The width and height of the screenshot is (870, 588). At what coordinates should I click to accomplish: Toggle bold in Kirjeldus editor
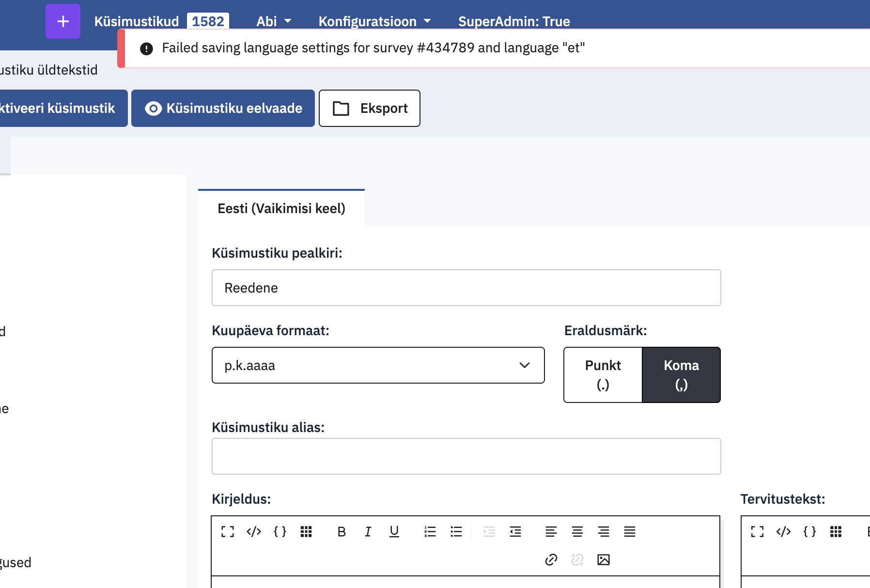pos(342,532)
